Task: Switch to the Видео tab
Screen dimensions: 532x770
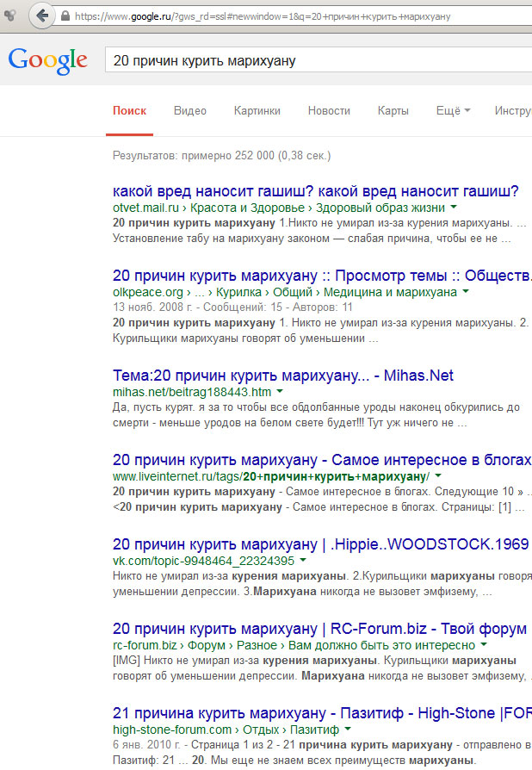Action: [190, 111]
